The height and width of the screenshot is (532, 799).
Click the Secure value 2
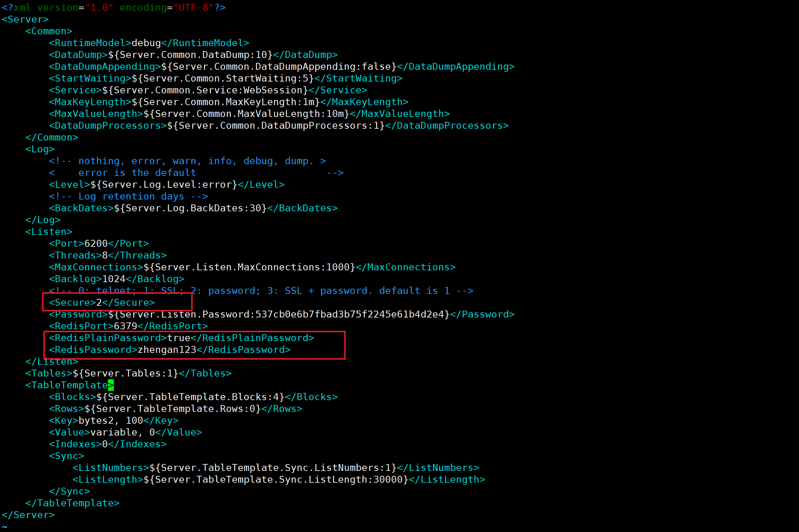click(99, 303)
